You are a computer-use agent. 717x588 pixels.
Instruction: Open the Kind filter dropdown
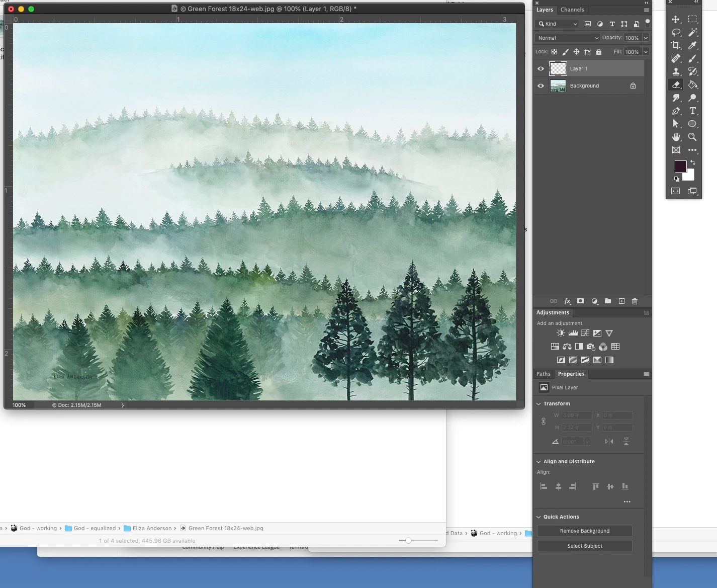pos(557,24)
